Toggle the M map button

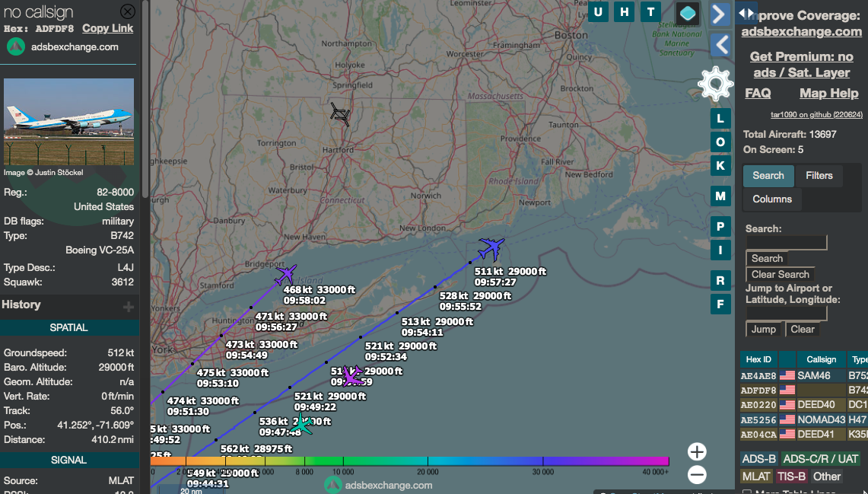tap(720, 196)
